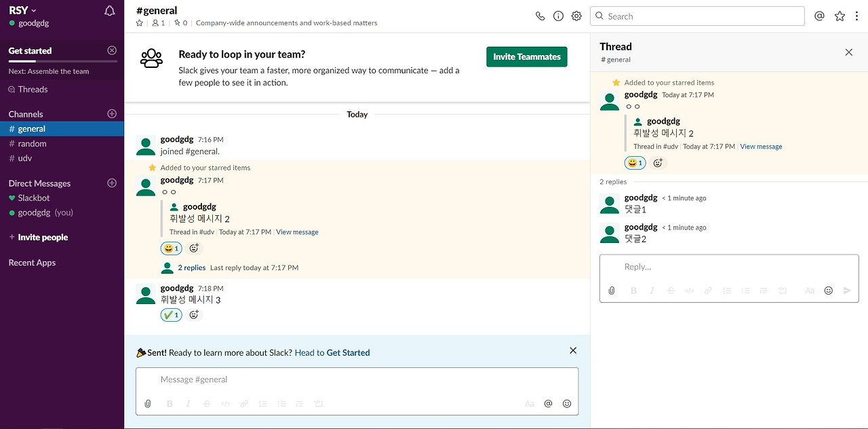Open mentions and reactions at-sign icon
The image size is (868, 429).
pyautogui.click(x=819, y=16)
